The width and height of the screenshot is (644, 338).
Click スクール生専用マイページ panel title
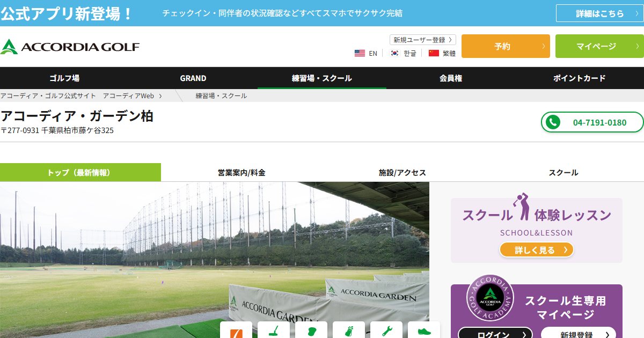[x=565, y=307]
